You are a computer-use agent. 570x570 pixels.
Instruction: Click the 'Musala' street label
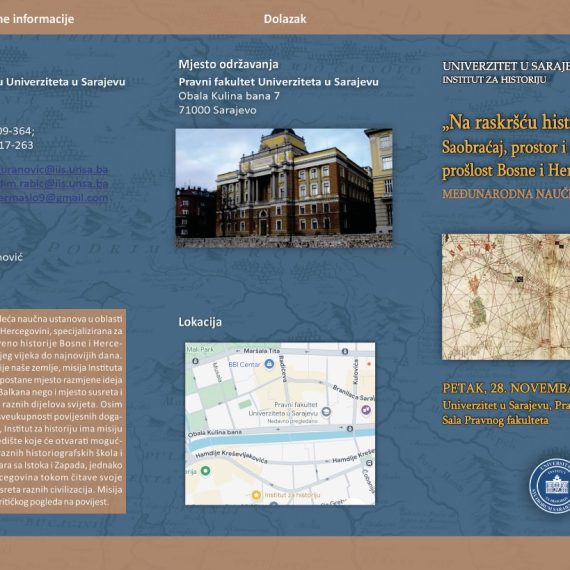click(217, 372)
